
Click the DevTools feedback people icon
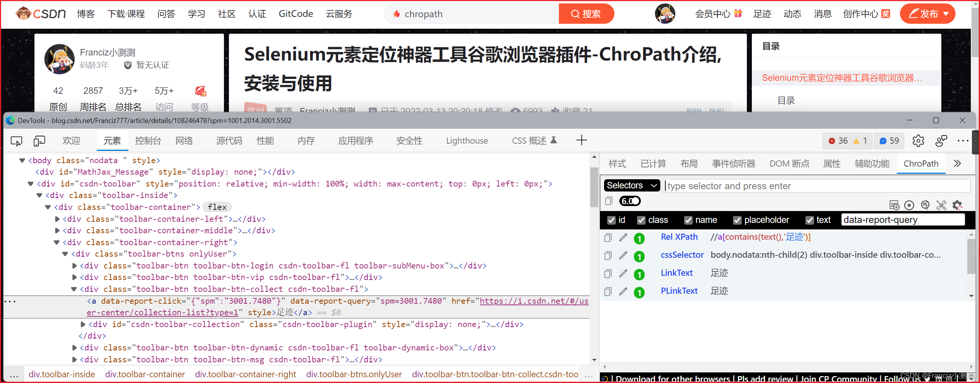941,141
